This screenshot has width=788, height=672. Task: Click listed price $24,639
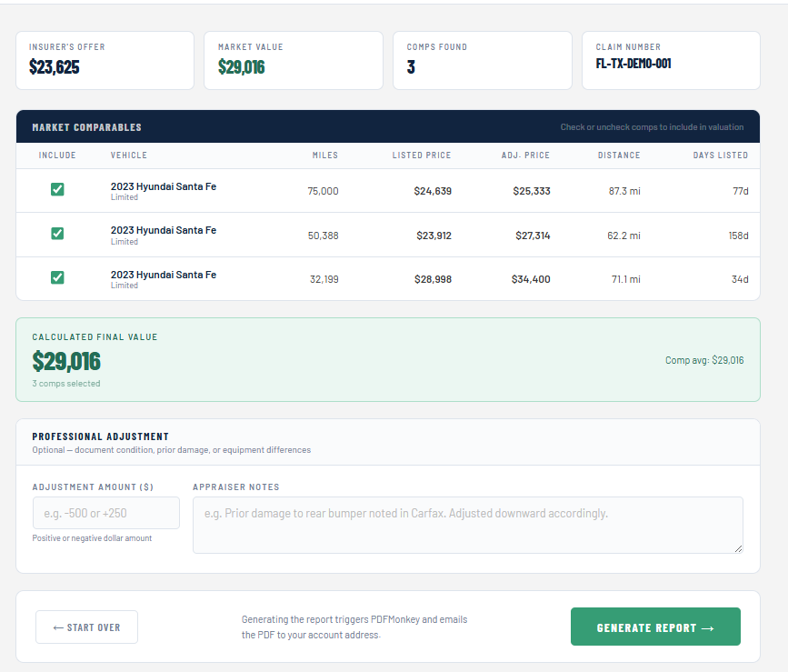tap(433, 191)
